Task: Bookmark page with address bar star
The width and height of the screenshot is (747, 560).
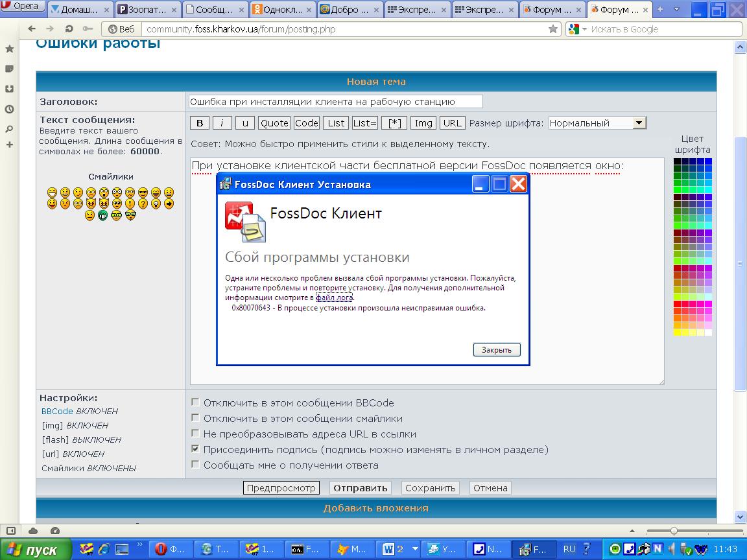Action: (x=552, y=29)
